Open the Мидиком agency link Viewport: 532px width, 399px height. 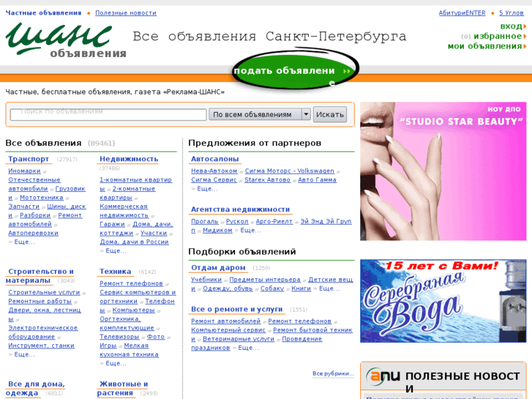click(217, 230)
